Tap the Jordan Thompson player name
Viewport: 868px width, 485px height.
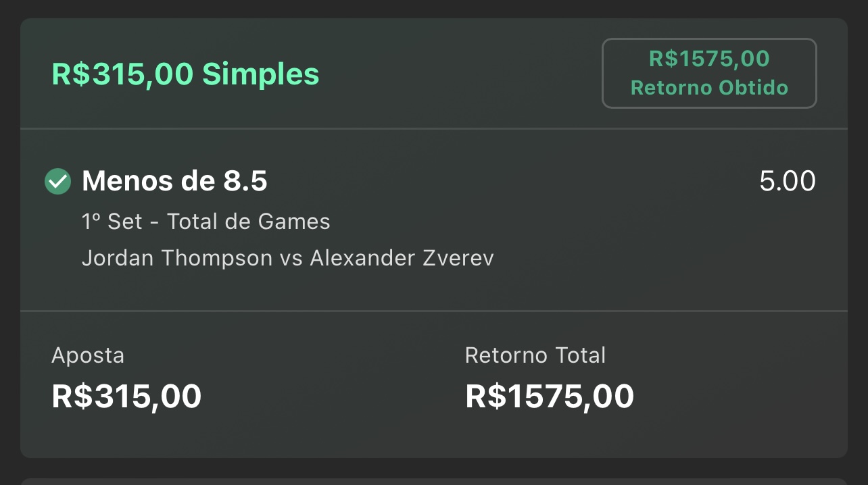pos(176,258)
